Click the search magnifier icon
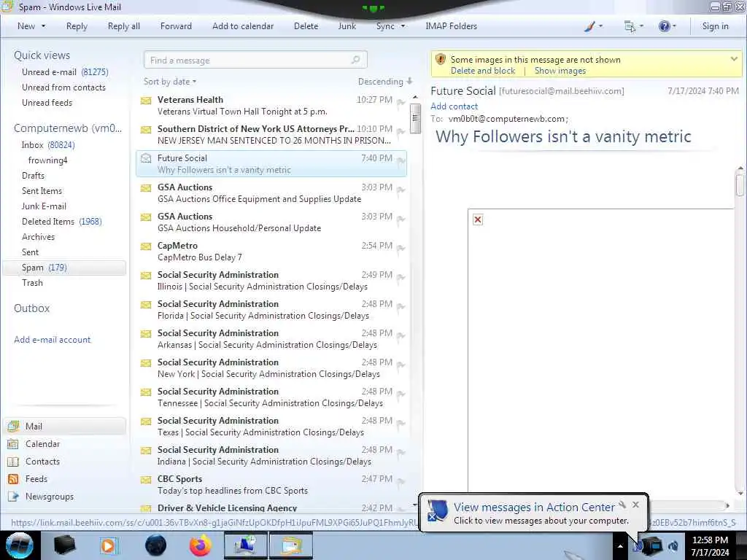This screenshot has width=747, height=560. (355, 60)
